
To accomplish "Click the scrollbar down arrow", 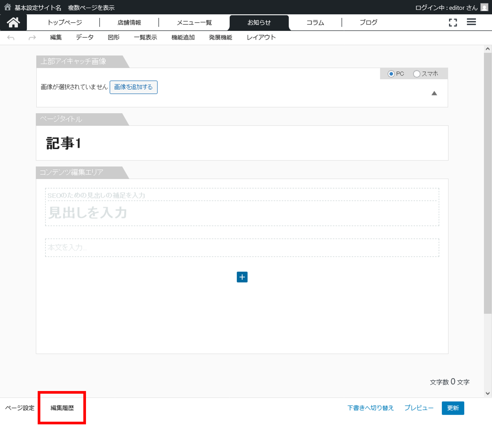I will [x=487, y=393].
